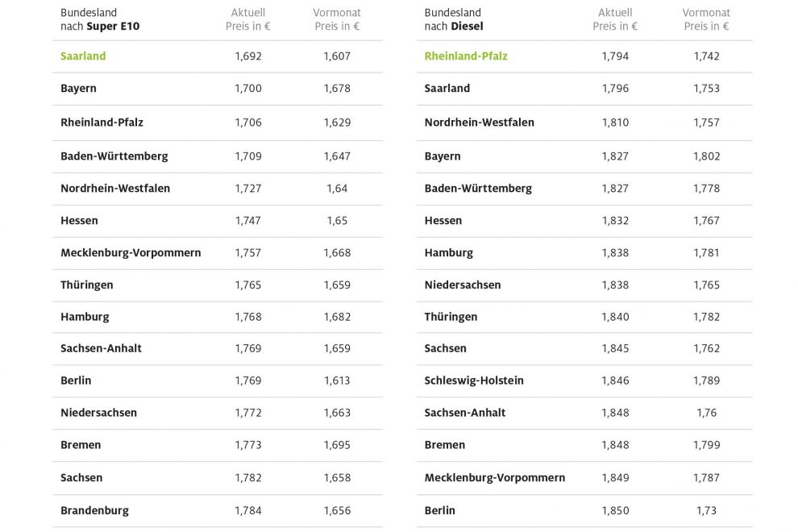Select the 1,607 previous-month price cell

337,56
